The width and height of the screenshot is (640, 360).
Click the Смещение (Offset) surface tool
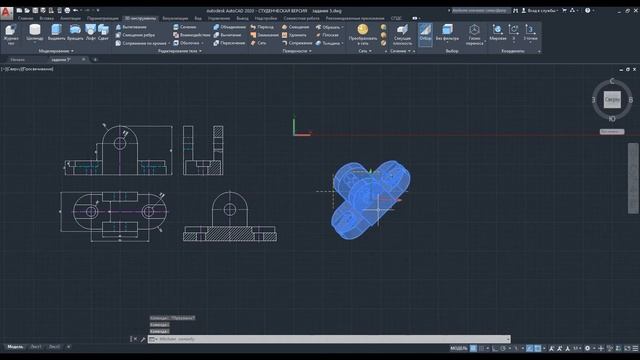[x=296, y=27]
